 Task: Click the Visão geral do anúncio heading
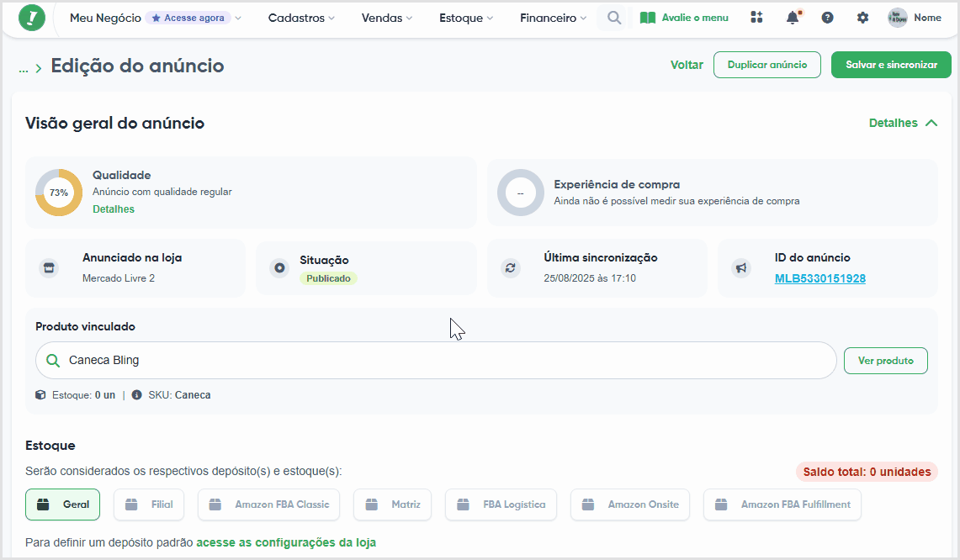(114, 123)
